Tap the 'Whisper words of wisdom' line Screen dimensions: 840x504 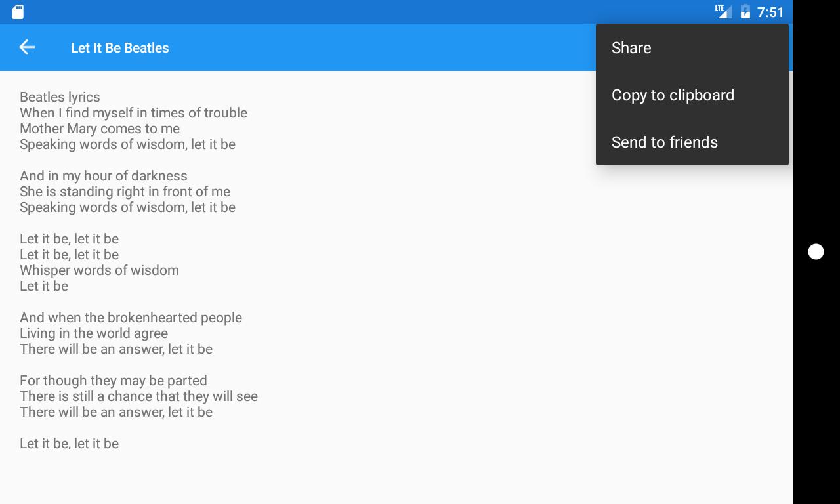tap(99, 270)
